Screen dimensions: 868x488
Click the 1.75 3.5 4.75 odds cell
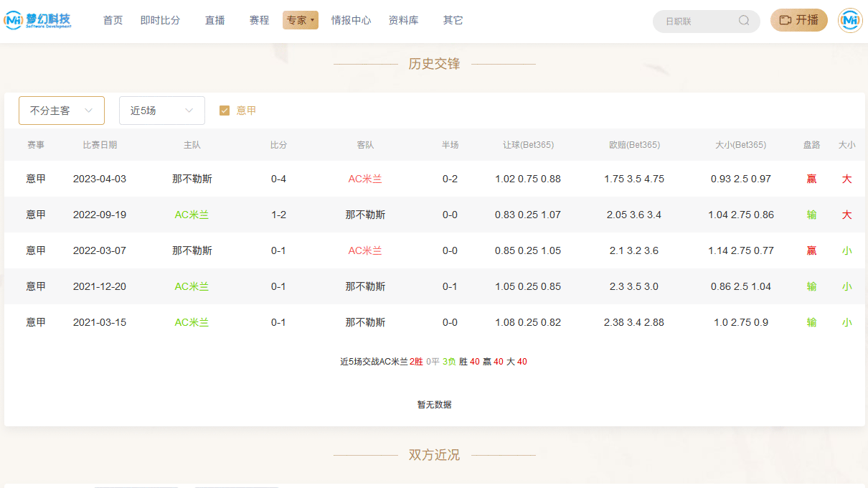(634, 179)
